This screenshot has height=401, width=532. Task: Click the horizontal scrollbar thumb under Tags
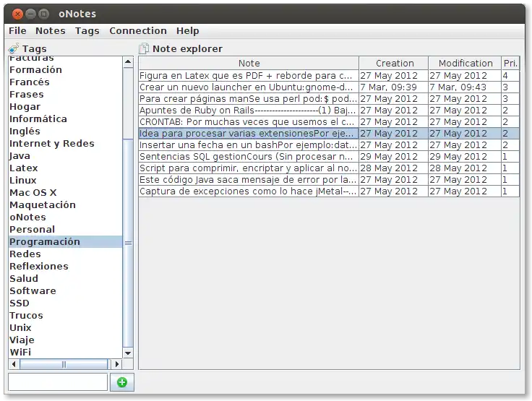tap(64, 364)
